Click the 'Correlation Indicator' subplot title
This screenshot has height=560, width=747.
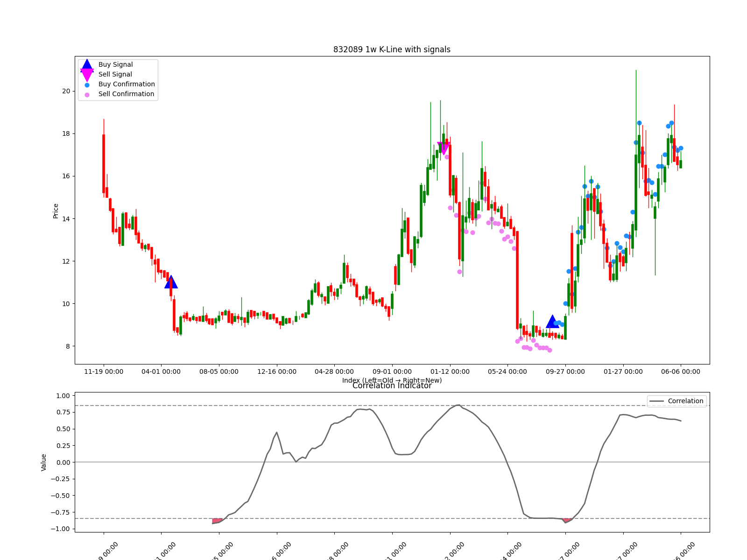[x=392, y=386]
